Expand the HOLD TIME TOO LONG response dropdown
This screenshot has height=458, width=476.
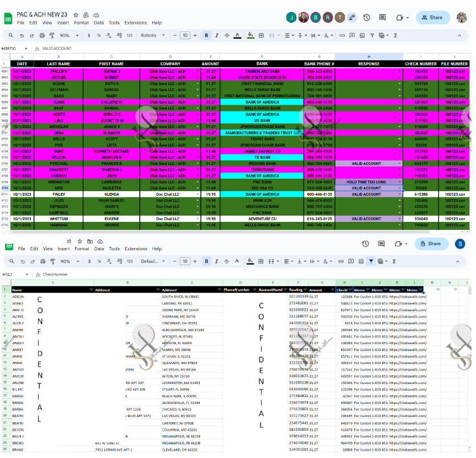pos(400,182)
